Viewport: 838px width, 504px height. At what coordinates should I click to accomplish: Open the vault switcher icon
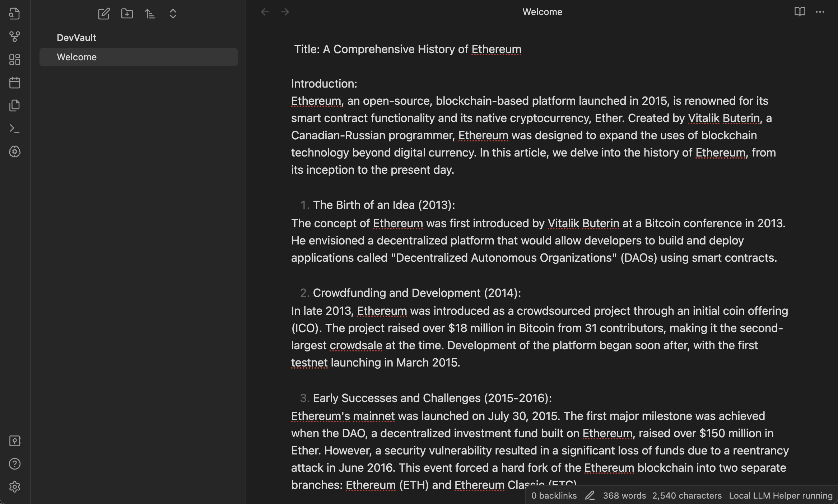point(14,441)
